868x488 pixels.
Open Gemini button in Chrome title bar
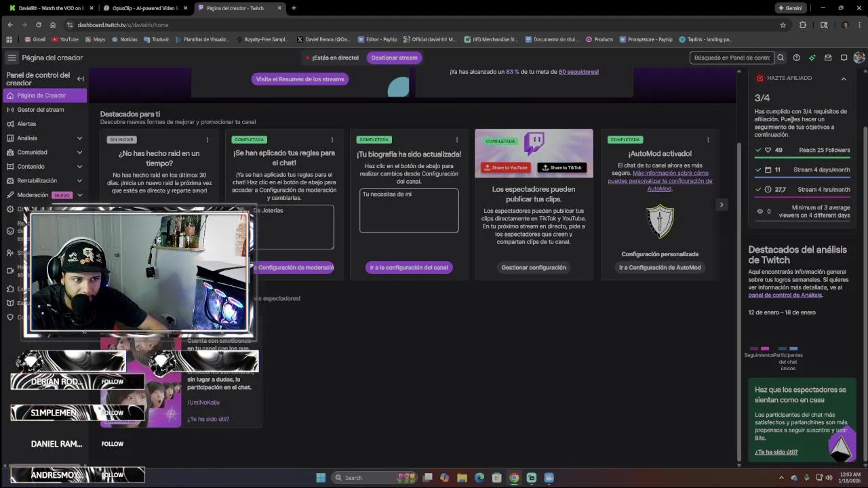pos(791,8)
